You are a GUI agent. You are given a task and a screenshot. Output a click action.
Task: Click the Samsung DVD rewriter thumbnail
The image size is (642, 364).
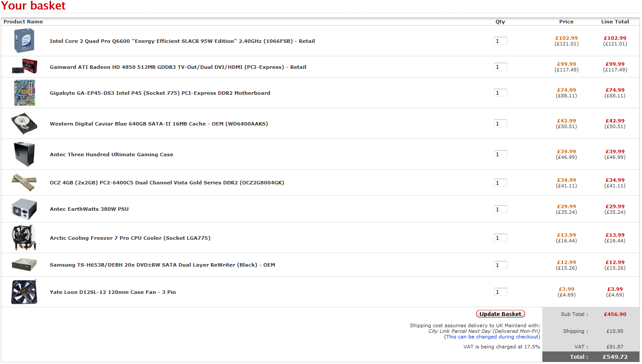pos(24,264)
